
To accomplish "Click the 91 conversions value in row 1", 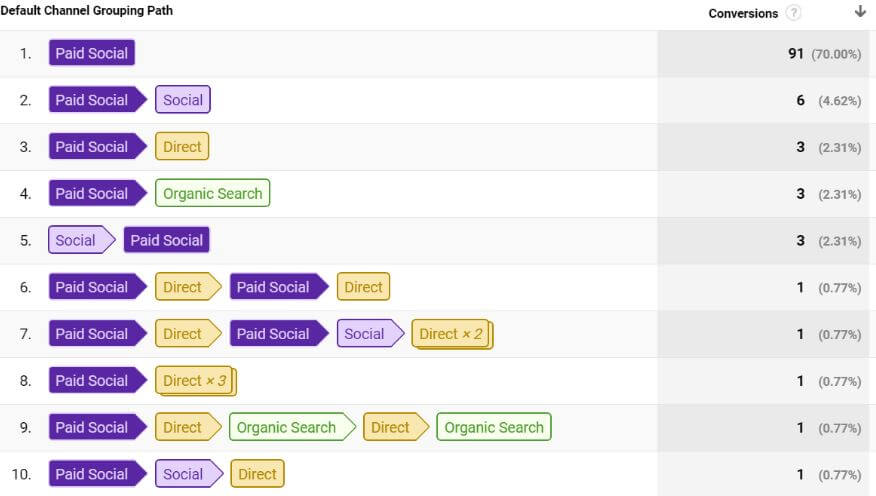I will tap(796, 54).
